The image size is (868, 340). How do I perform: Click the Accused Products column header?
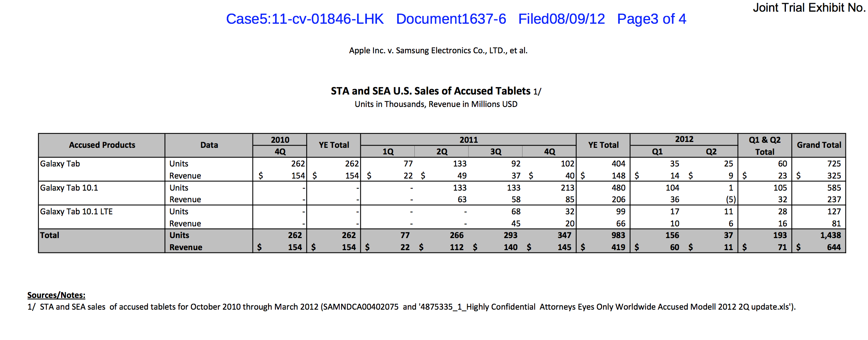click(102, 145)
